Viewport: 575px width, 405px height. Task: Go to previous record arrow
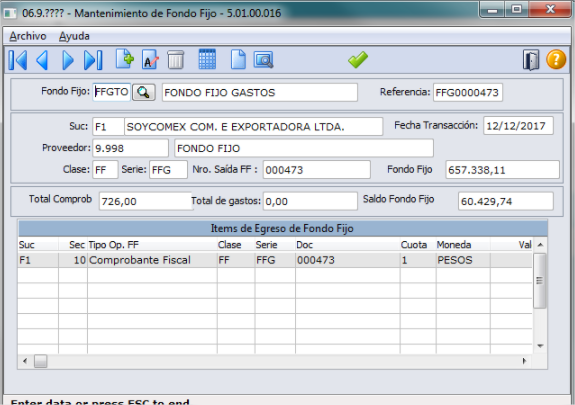43,60
